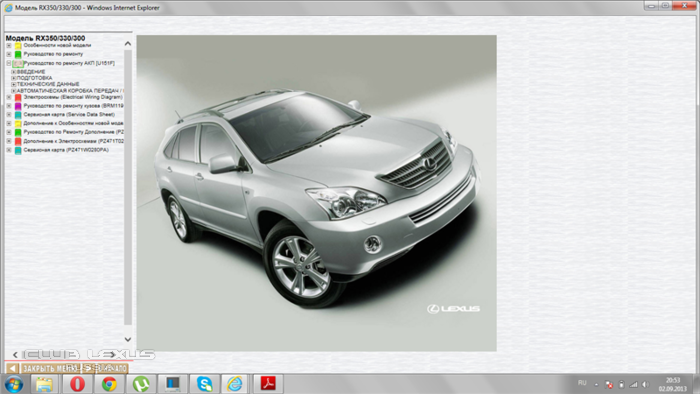Click the purple body repair manual icon
The width and height of the screenshot is (700, 394).
point(18,106)
